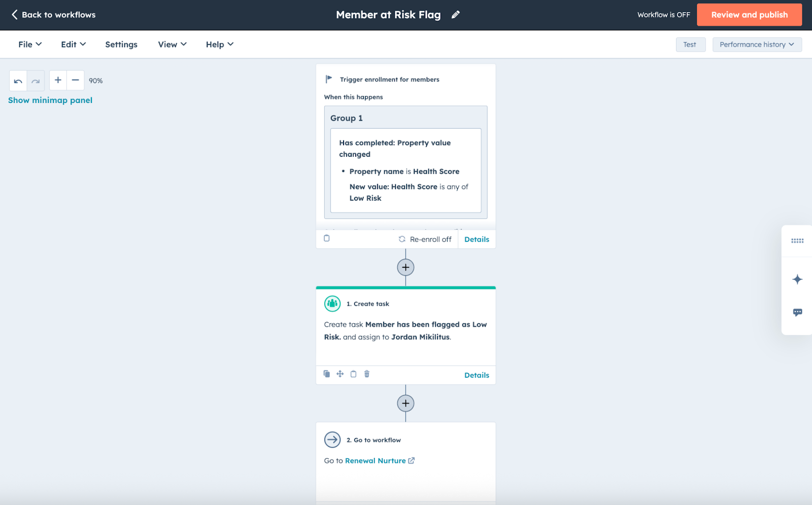Open the Renewal Nurture workflow link
This screenshot has height=505, width=812.
[376, 461]
